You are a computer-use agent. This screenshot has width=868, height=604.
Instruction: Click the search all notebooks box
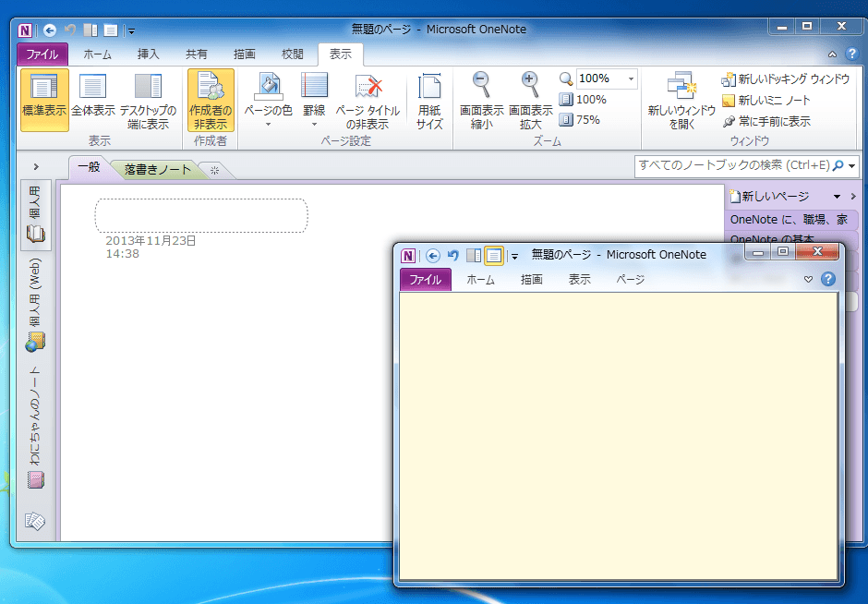pyautogui.click(x=734, y=165)
